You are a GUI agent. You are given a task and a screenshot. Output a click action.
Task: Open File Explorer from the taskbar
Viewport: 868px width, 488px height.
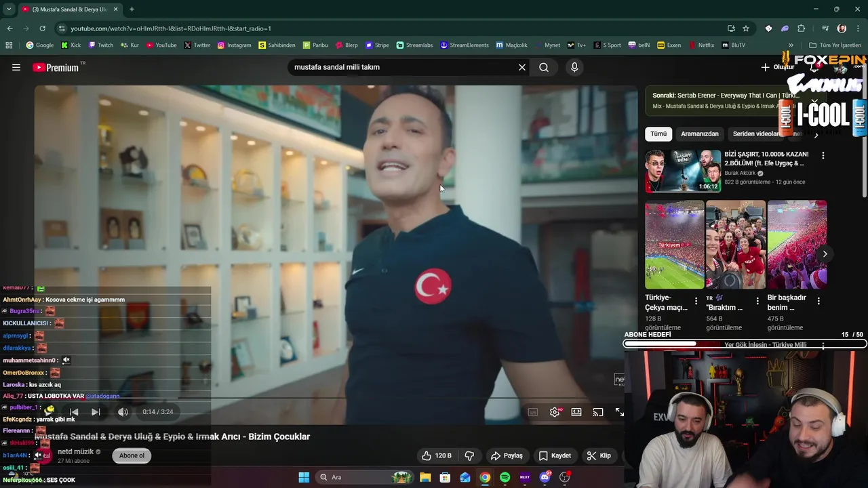coord(425,477)
